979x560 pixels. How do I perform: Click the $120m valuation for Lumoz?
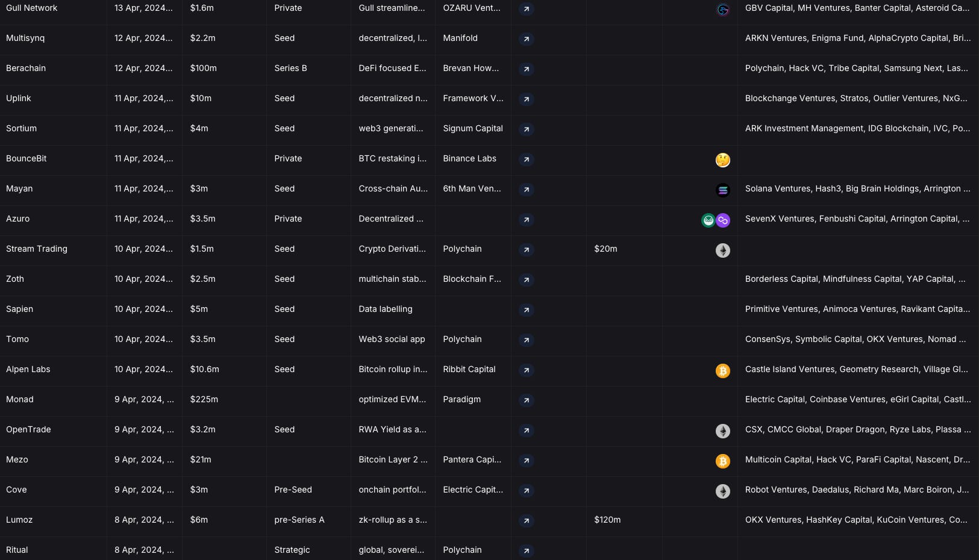click(x=607, y=520)
